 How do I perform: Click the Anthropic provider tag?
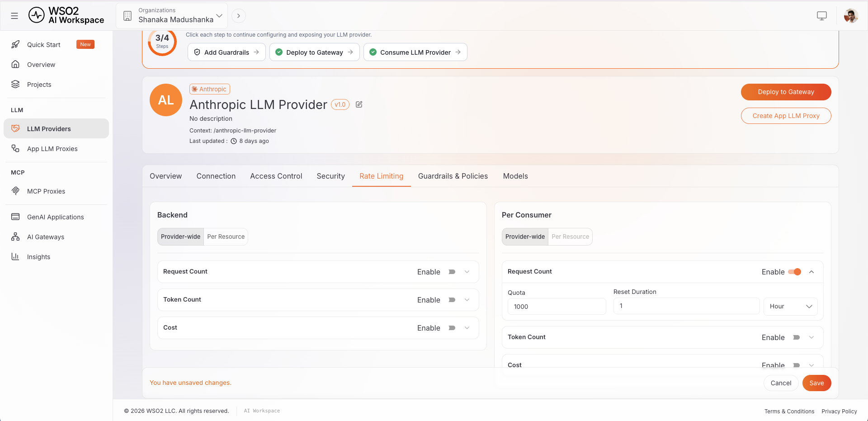point(210,89)
